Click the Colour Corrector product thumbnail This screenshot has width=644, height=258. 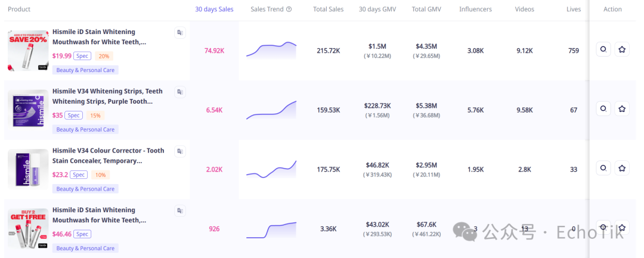28,169
